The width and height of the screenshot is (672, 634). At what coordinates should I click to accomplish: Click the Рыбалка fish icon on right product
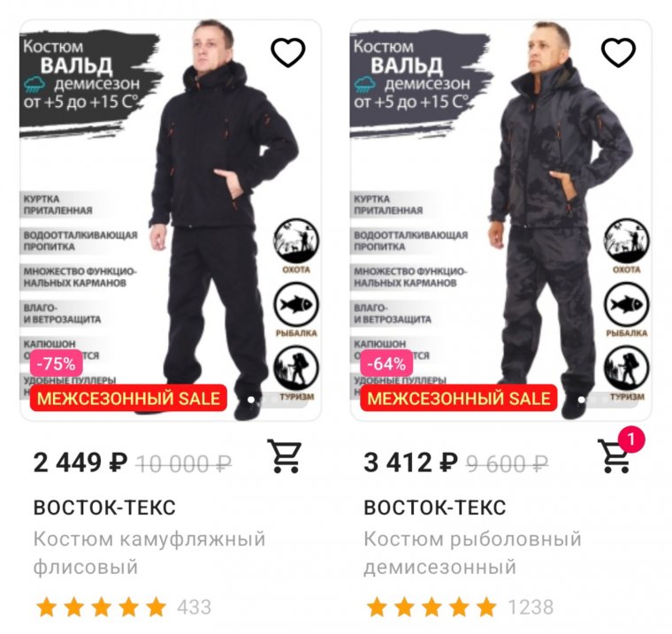pos(627,305)
